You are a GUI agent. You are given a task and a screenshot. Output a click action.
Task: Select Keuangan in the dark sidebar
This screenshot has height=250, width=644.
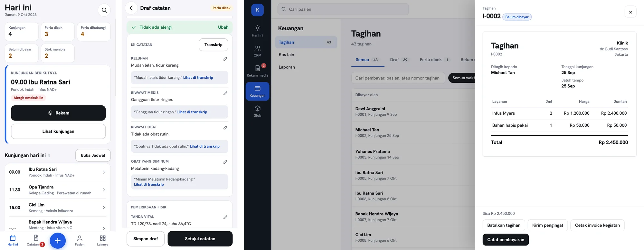(257, 91)
